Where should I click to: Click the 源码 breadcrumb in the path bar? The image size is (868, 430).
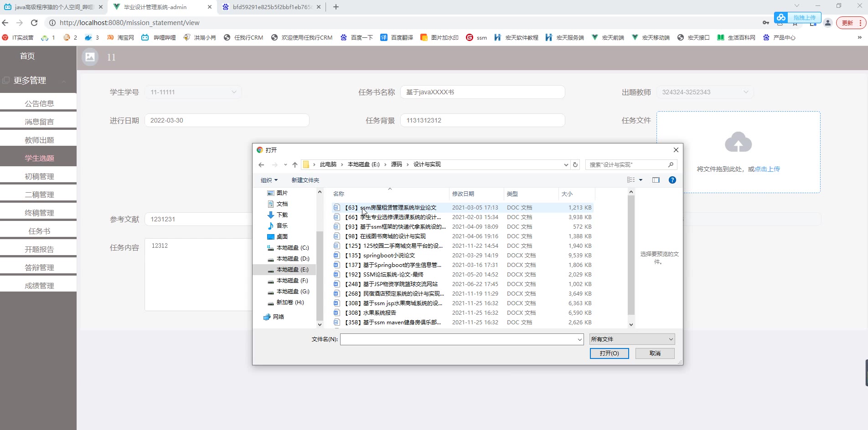point(396,164)
